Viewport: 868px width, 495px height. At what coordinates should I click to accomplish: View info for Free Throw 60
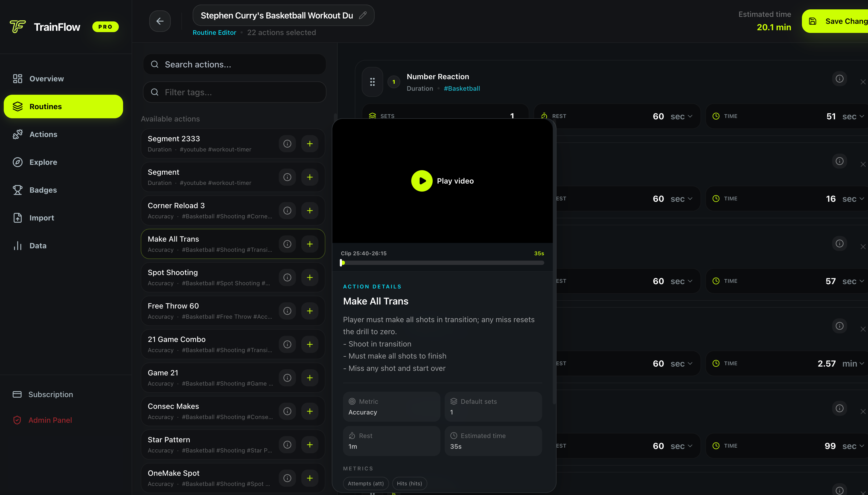(287, 311)
